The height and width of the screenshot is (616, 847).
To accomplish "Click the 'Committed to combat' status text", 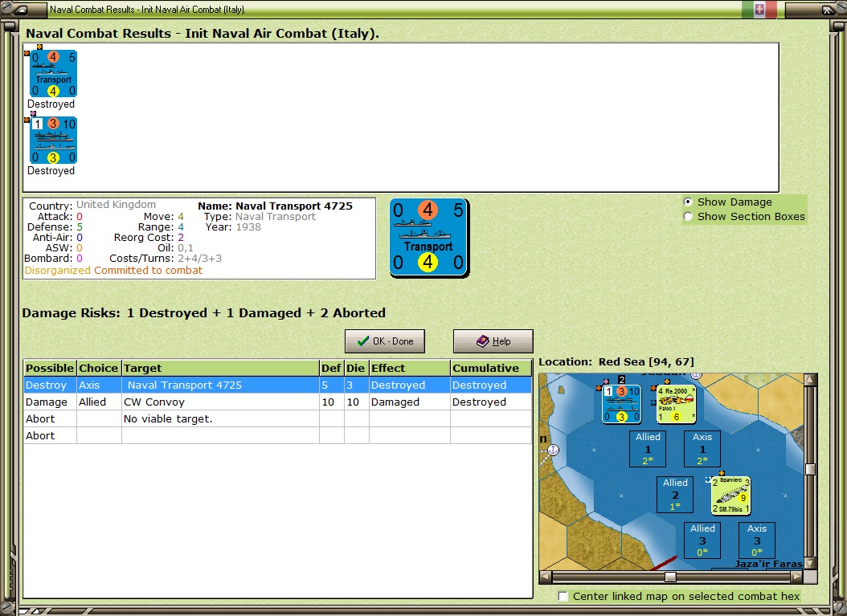I will pyautogui.click(x=148, y=271).
